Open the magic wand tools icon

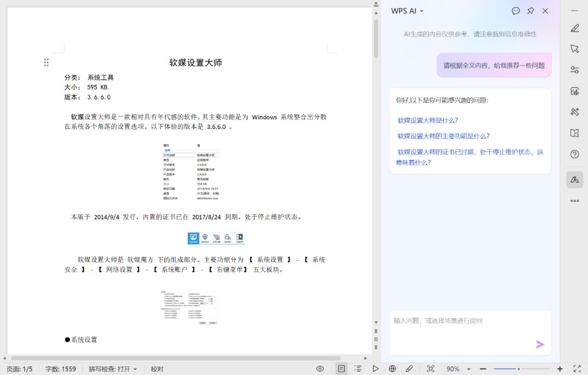click(574, 112)
